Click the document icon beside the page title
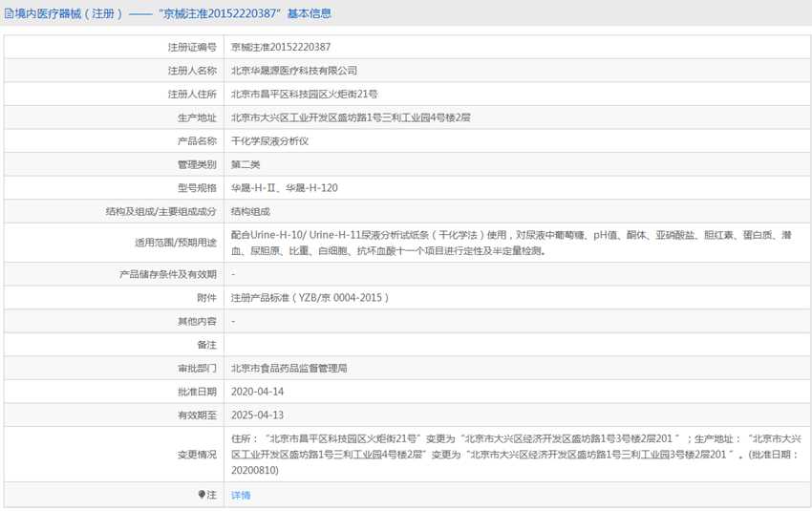812x511 pixels. (9, 14)
